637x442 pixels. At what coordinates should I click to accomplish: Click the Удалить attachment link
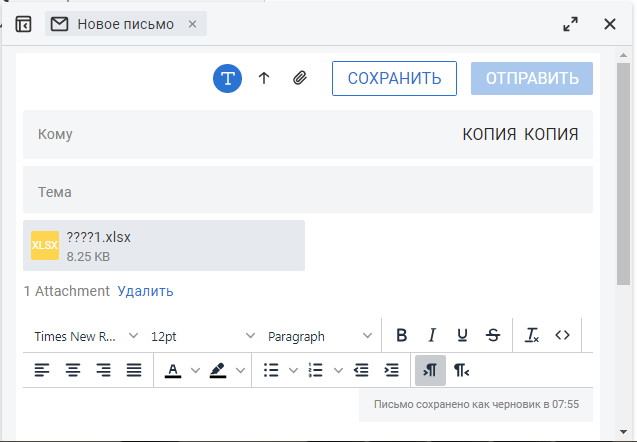tap(145, 291)
